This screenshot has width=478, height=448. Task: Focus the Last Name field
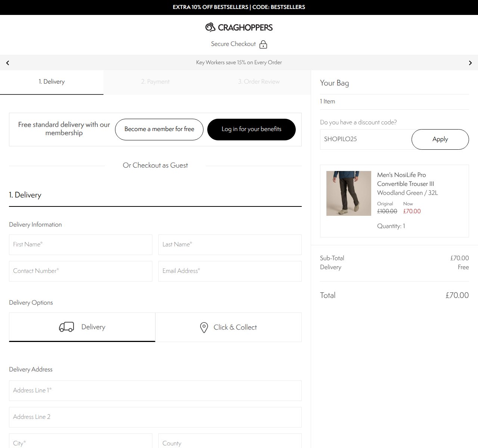(230, 245)
